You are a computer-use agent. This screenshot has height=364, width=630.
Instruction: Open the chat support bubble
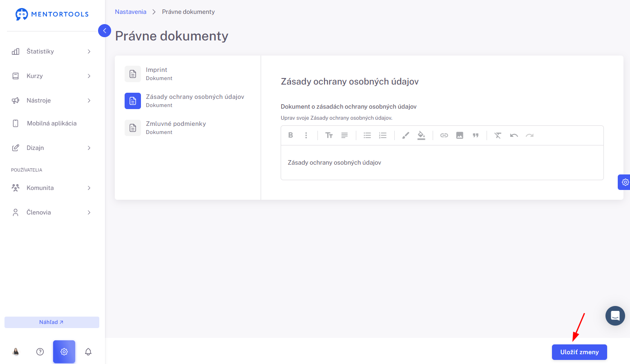[x=615, y=316]
